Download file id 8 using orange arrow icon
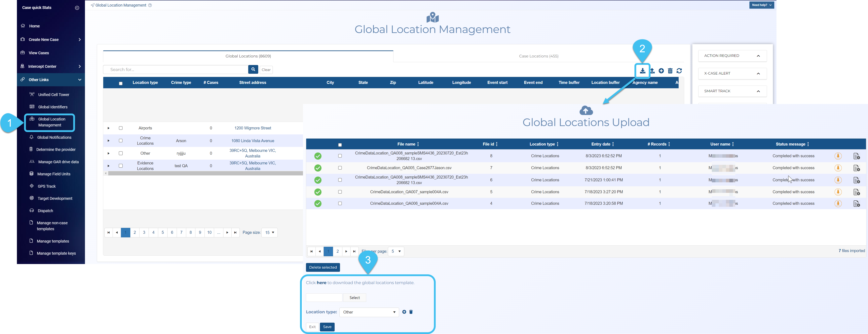The height and width of the screenshot is (334, 868). pos(838,156)
